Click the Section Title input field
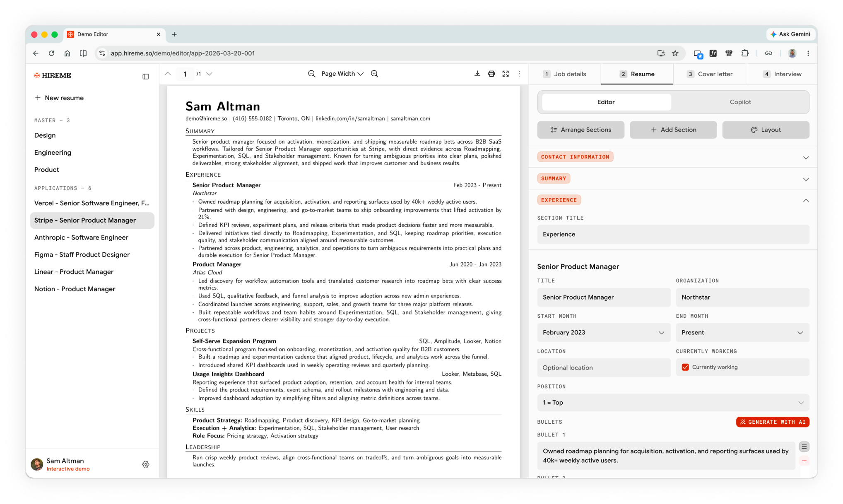The height and width of the screenshot is (504, 843). pyautogui.click(x=673, y=234)
